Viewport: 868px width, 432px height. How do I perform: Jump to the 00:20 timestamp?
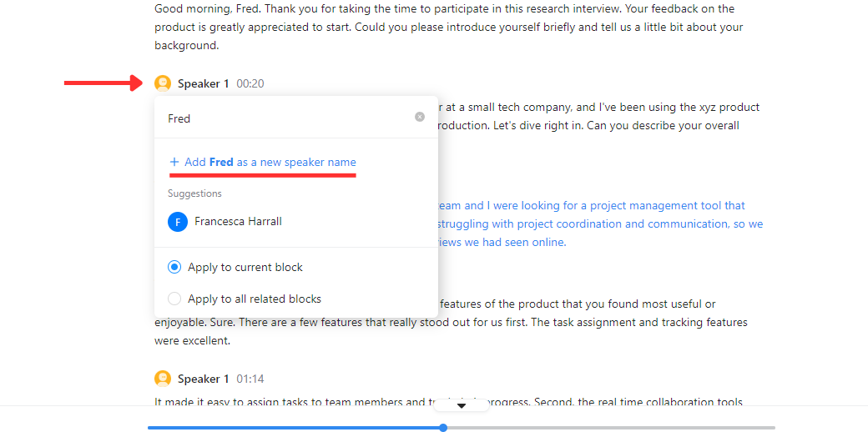click(x=250, y=83)
